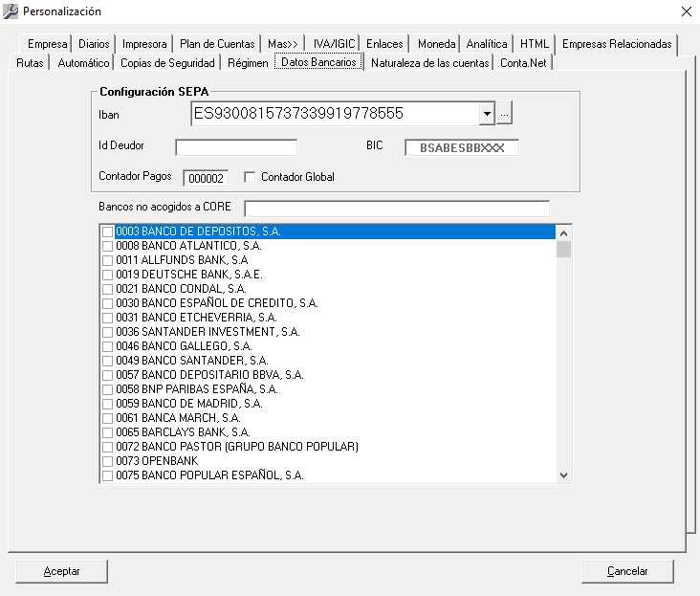
Task: Click the Cancelar button
Action: click(x=627, y=571)
